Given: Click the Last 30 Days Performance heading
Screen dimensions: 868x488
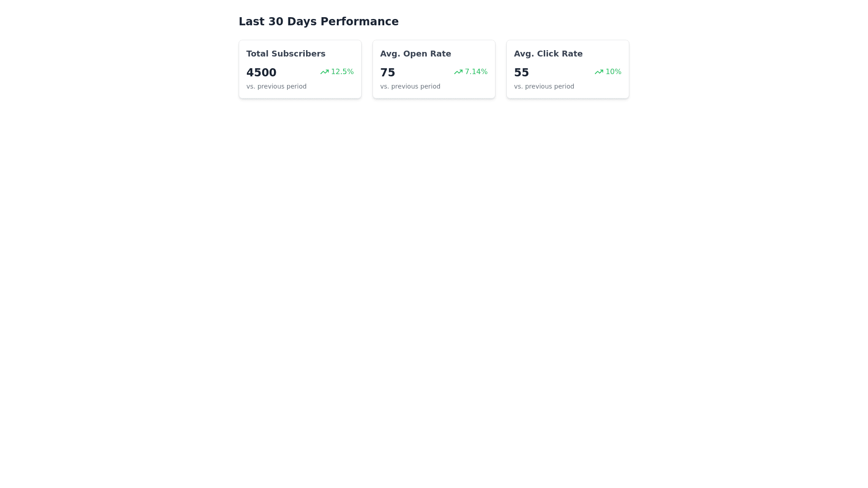Looking at the screenshot, I should pyautogui.click(x=318, y=22).
